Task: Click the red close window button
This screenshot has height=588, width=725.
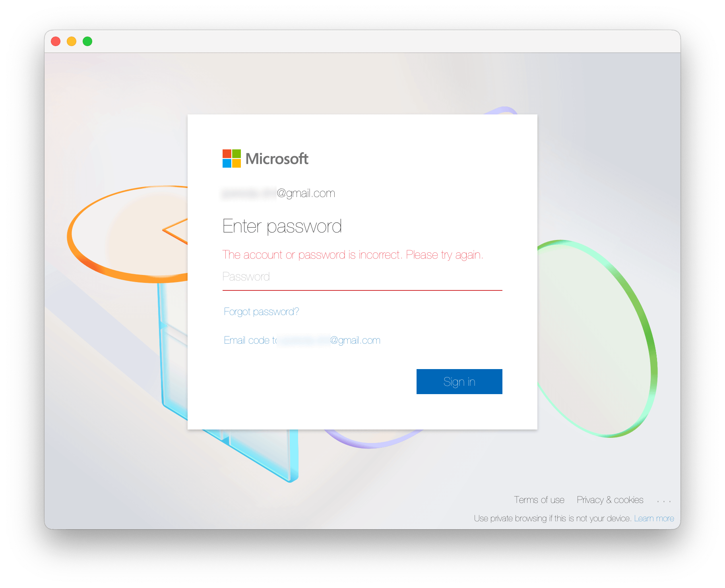Action: click(x=56, y=41)
